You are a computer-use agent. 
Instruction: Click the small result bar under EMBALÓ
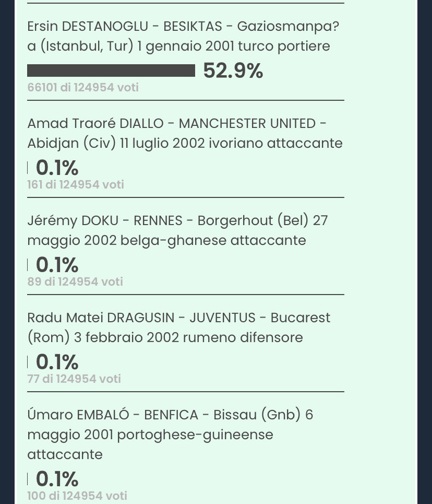28,479
